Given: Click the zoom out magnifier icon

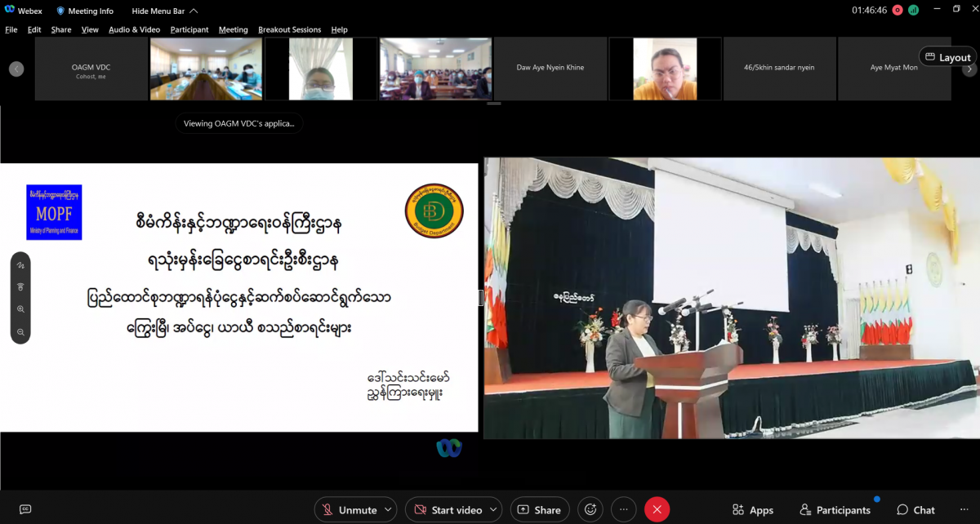Looking at the screenshot, I should pos(20,332).
